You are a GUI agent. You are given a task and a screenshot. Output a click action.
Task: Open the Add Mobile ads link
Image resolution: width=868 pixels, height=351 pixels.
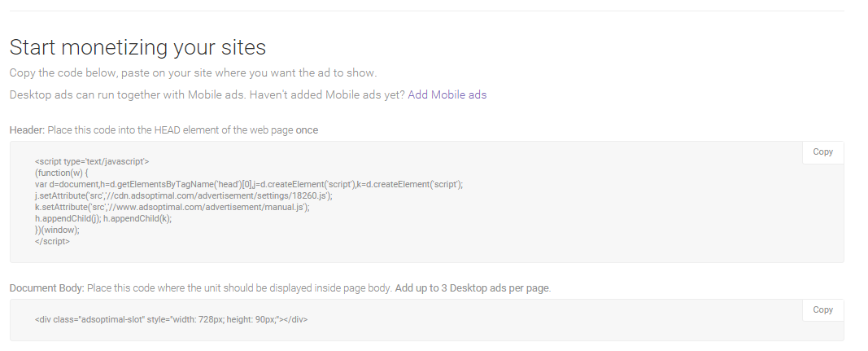447,95
